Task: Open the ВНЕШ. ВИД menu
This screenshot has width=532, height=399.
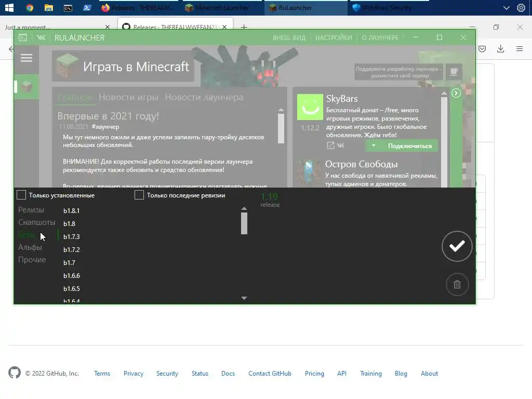Action: (x=289, y=37)
